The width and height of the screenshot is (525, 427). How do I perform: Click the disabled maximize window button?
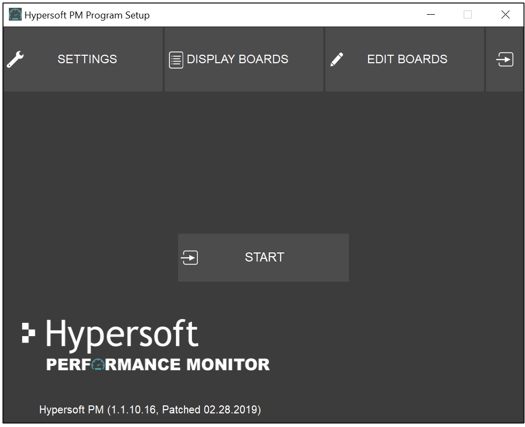[468, 15]
